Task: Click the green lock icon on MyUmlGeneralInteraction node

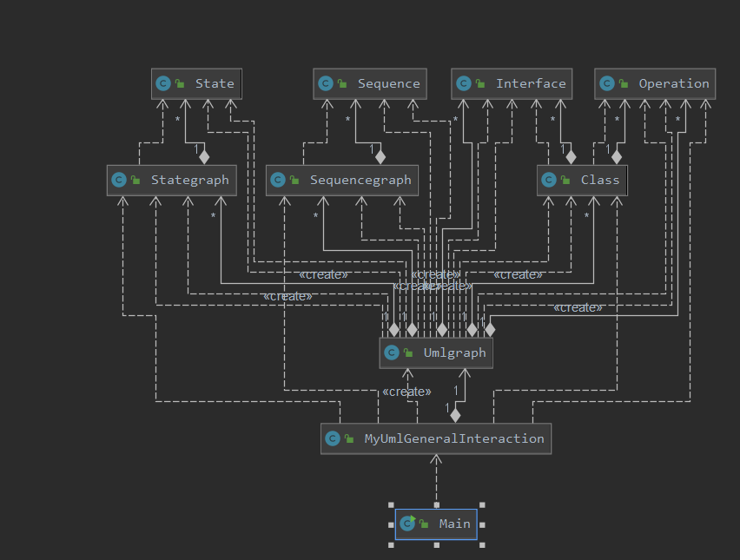Action: (349, 438)
